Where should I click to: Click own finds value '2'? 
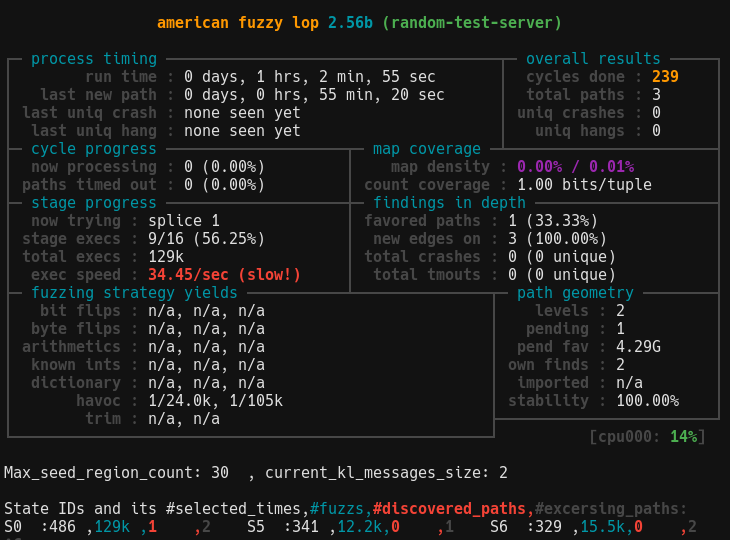(620, 364)
